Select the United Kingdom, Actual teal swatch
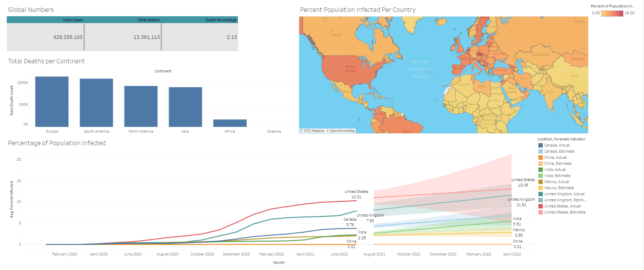Screen dimensions: 644x270 (x=540, y=194)
